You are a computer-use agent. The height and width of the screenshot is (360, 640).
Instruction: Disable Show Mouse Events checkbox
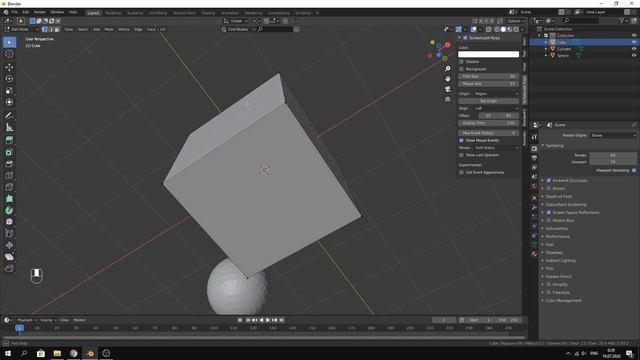pos(462,140)
